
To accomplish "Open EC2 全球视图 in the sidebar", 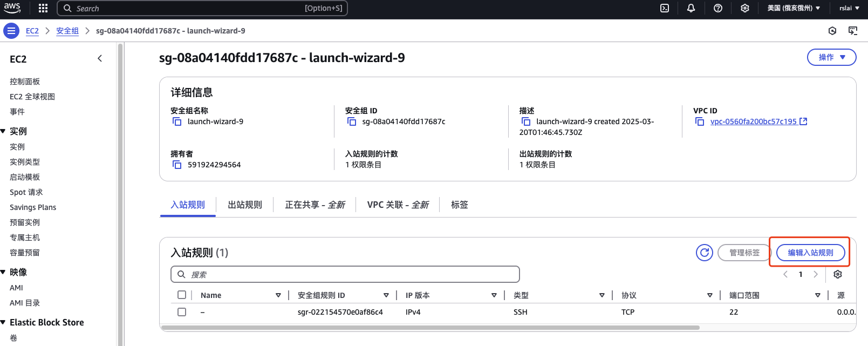I will tap(32, 97).
